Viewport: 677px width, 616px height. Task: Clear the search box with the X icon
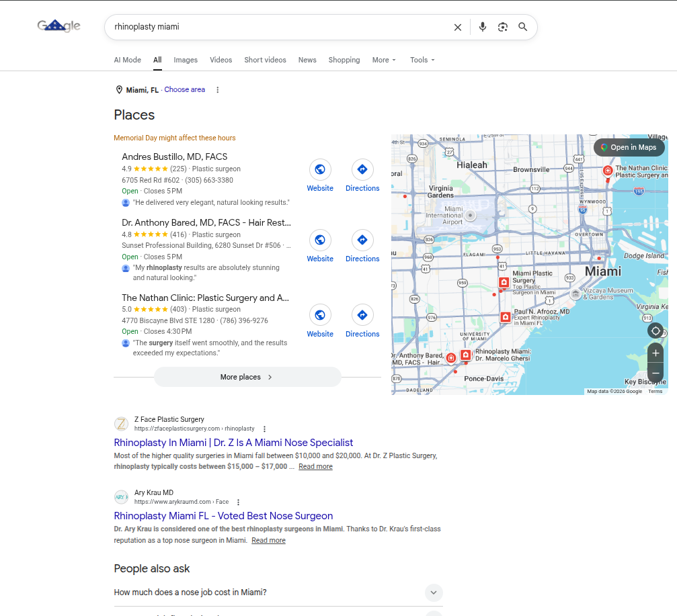pyautogui.click(x=458, y=27)
